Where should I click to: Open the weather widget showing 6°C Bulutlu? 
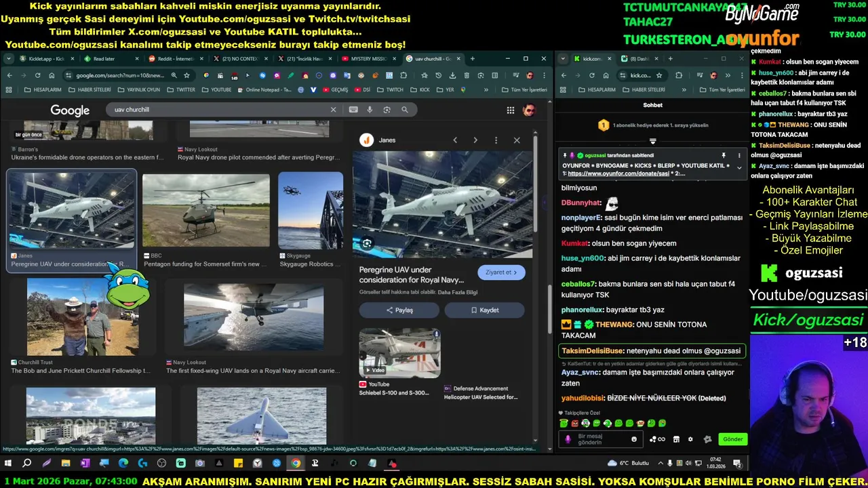(629, 464)
